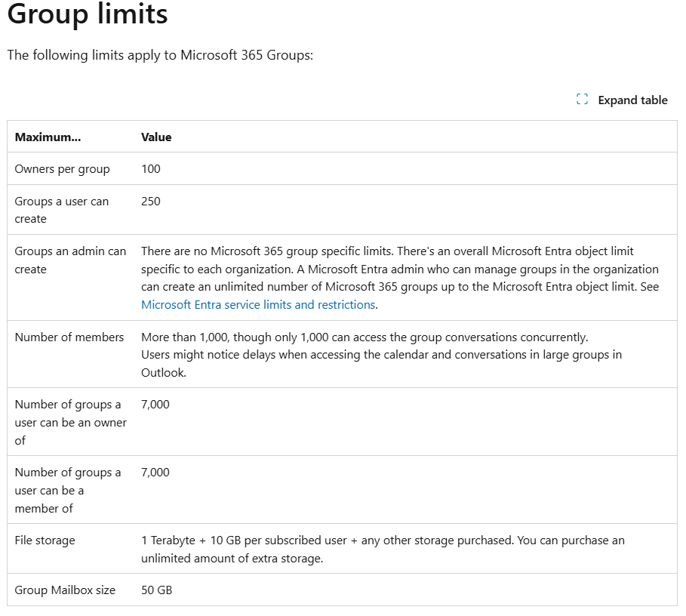686x616 pixels.
Task: Click text 'There are no Microsoft 365 group specific limits'
Action: (266, 251)
